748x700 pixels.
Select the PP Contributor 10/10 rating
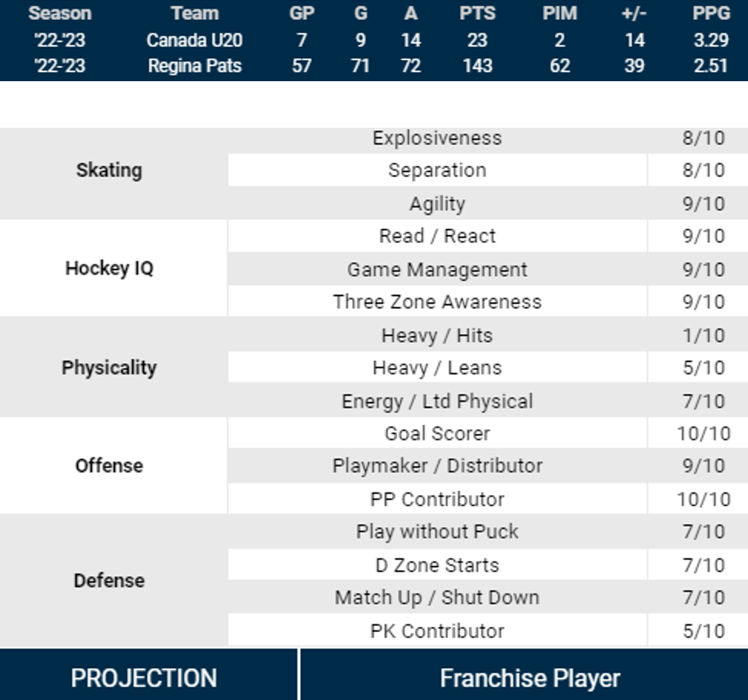pos(703,499)
